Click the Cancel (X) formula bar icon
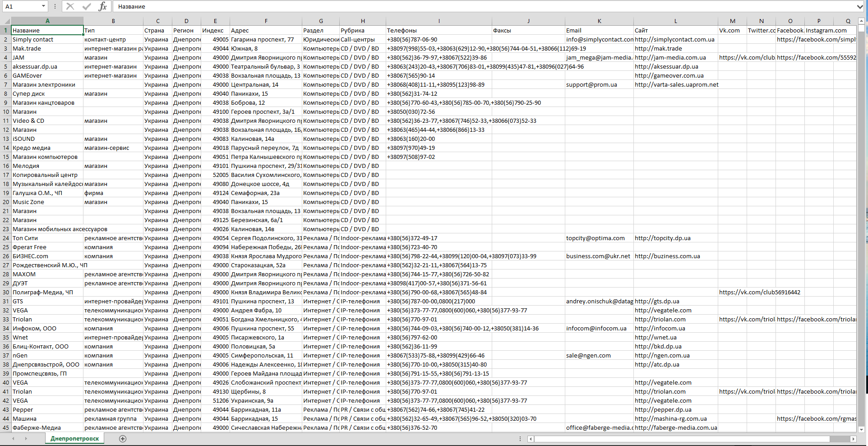 click(x=70, y=6)
